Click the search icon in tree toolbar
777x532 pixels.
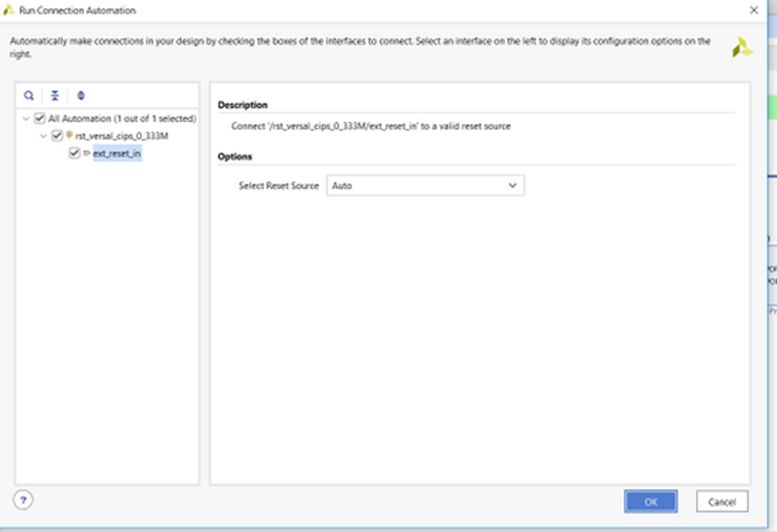(x=29, y=95)
